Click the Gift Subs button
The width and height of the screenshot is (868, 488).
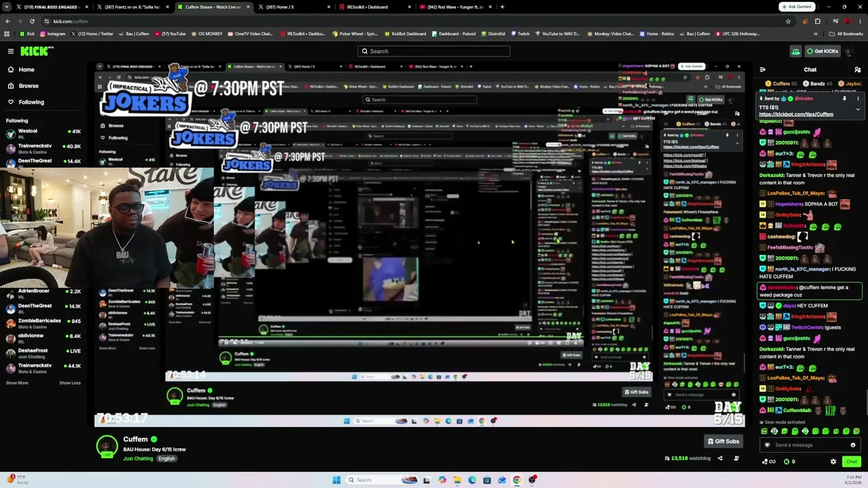click(x=724, y=441)
